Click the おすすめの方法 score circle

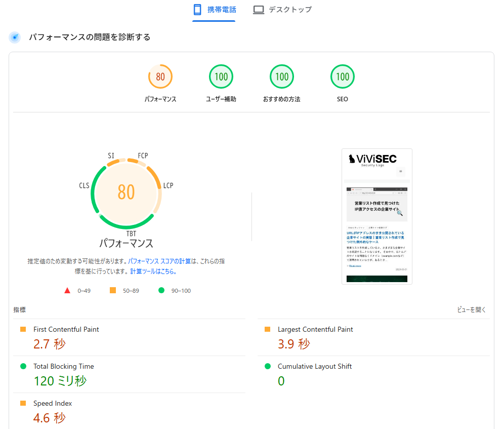282,76
